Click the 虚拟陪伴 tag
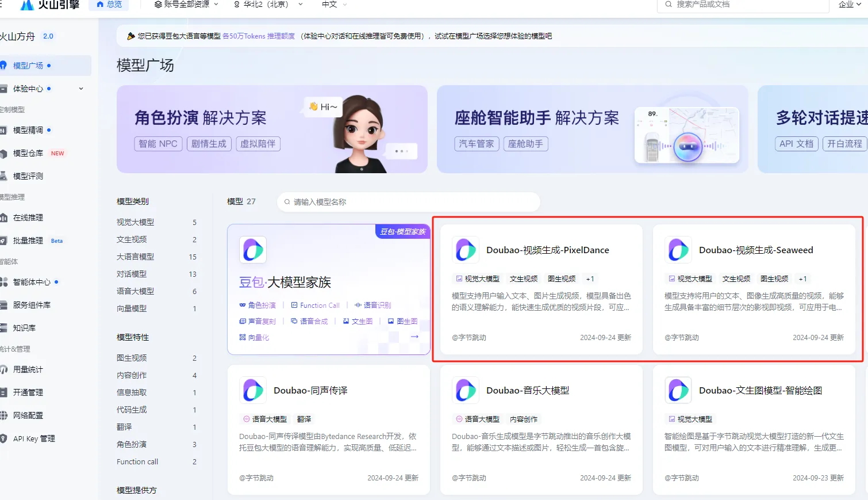The height and width of the screenshot is (500, 868). point(258,144)
